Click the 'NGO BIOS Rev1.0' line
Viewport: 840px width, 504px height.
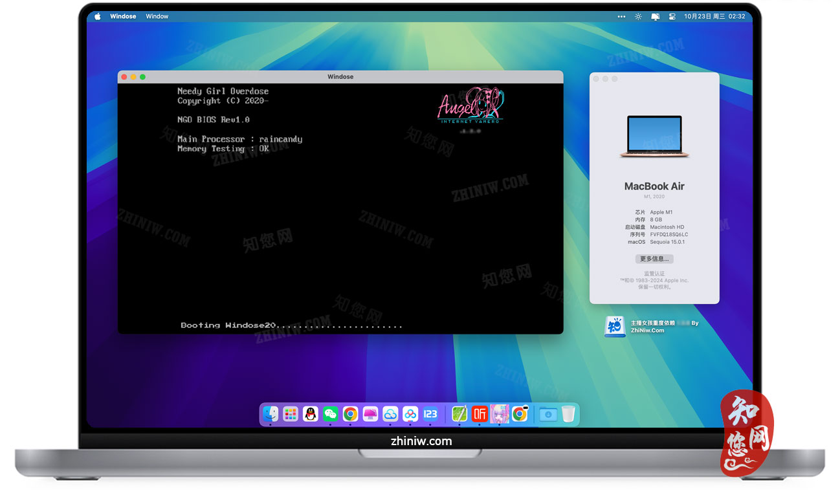coord(213,120)
